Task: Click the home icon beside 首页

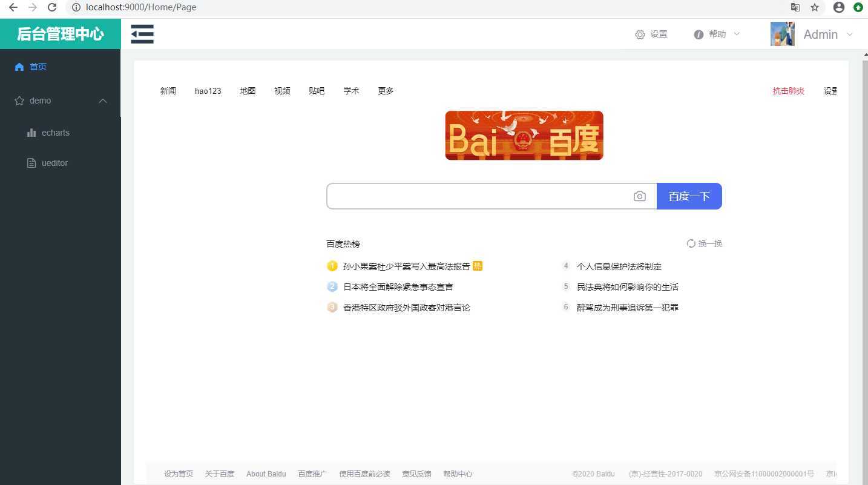Action: point(19,67)
